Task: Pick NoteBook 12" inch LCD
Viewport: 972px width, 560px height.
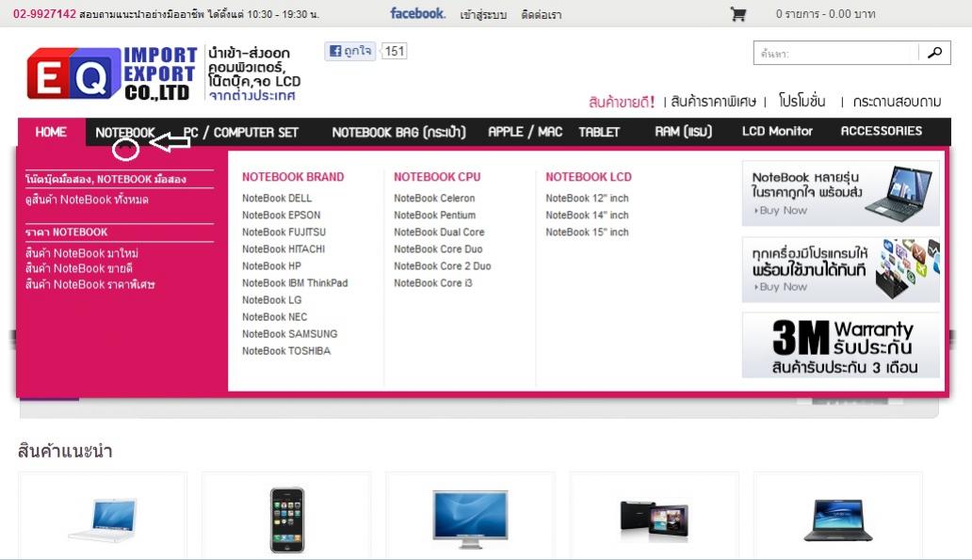Action: [587, 199]
